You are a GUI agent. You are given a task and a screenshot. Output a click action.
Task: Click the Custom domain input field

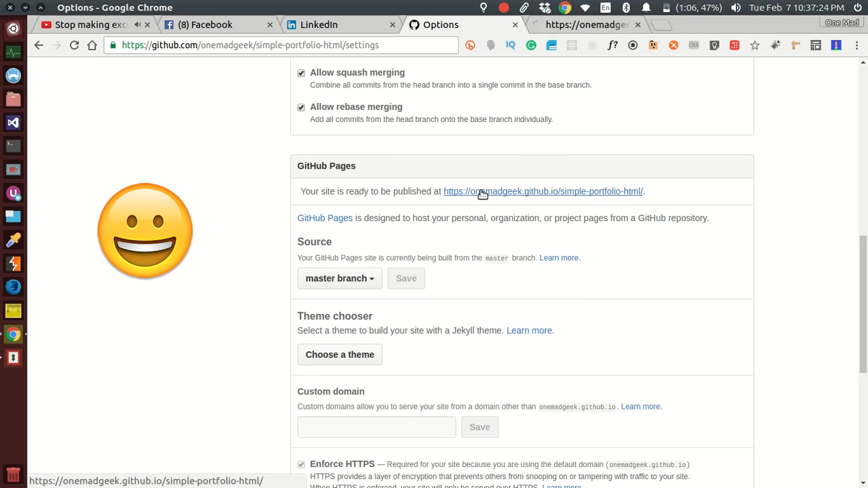coord(376,427)
